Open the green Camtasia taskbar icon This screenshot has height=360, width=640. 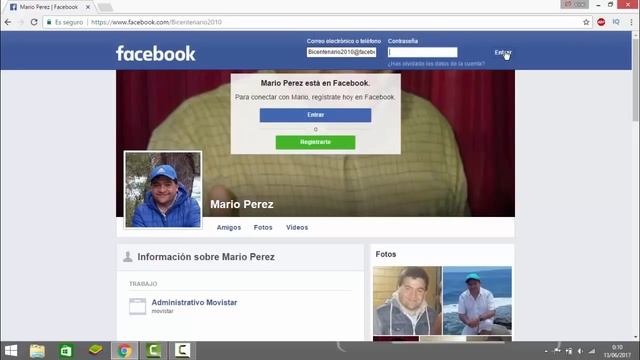(153, 351)
